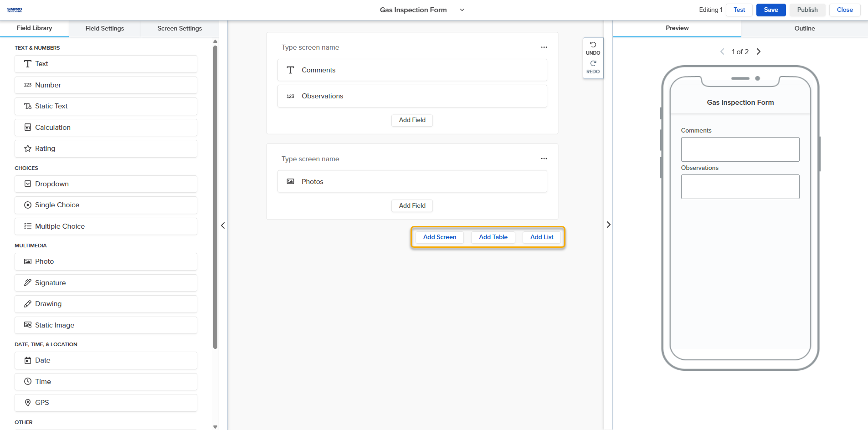Go to next preview screen

[x=759, y=51]
